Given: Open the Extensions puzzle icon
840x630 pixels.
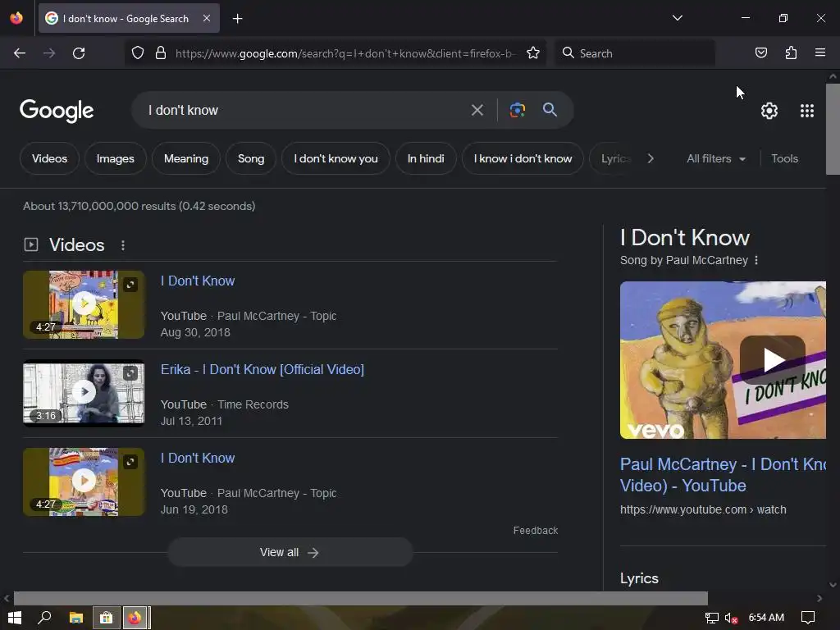Looking at the screenshot, I should tap(791, 53).
